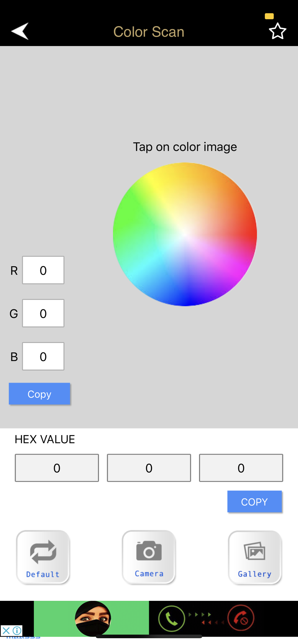
Task: Tap the green call icon in ad
Action: (x=172, y=619)
